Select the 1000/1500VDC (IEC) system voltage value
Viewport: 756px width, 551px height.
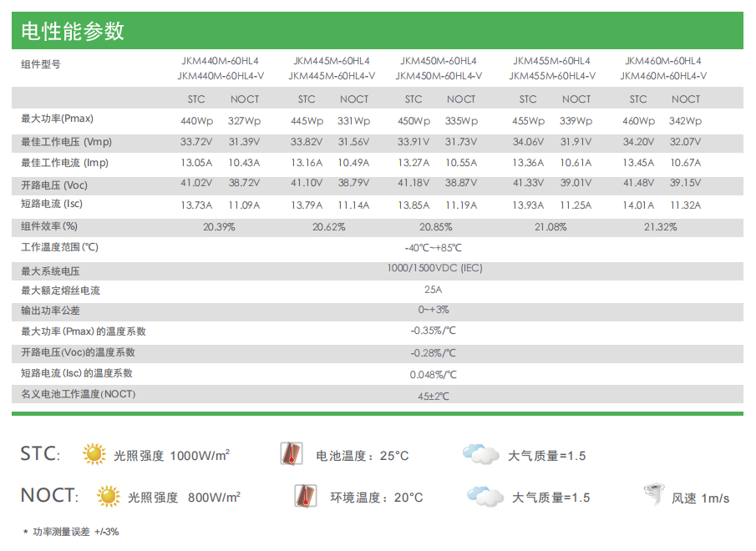(434, 269)
